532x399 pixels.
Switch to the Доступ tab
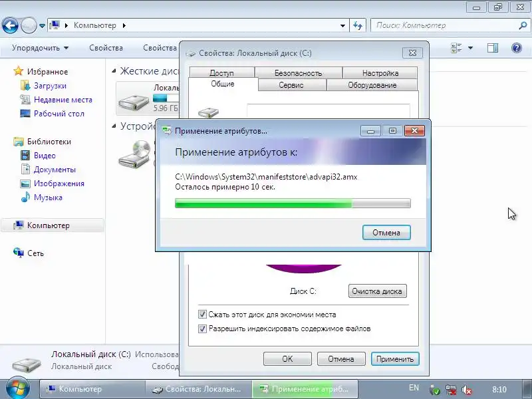tap(221, 73)
